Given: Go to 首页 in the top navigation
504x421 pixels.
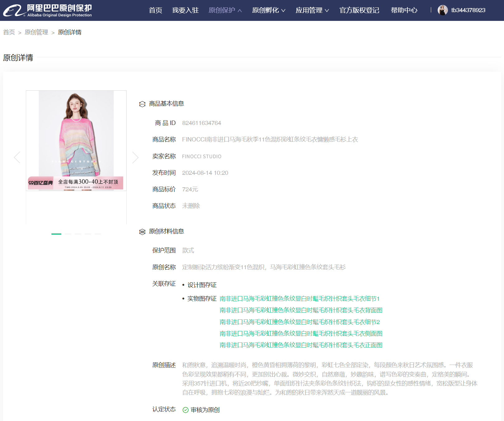Looking at the screenshot, I should pyautogui.click(x=155, y=10).
